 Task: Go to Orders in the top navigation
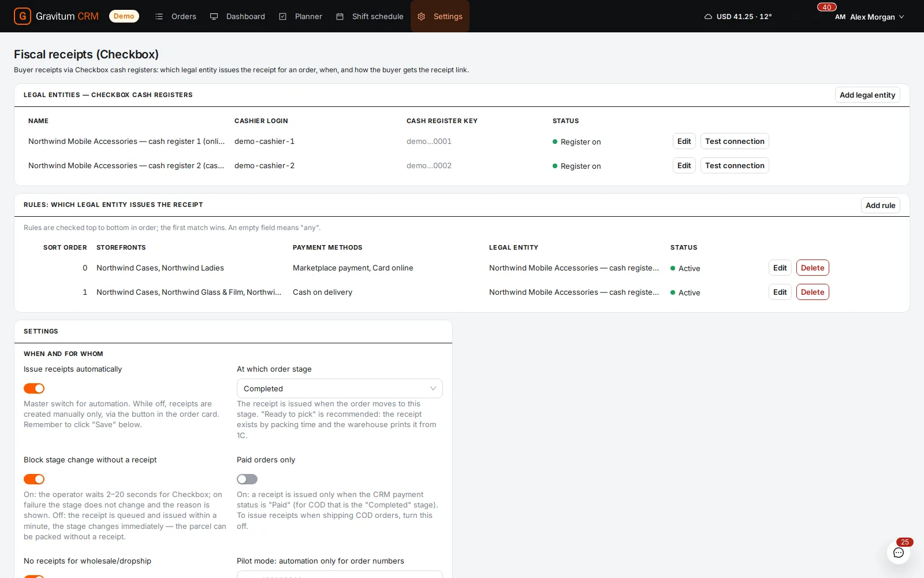[x=176, y=16]
